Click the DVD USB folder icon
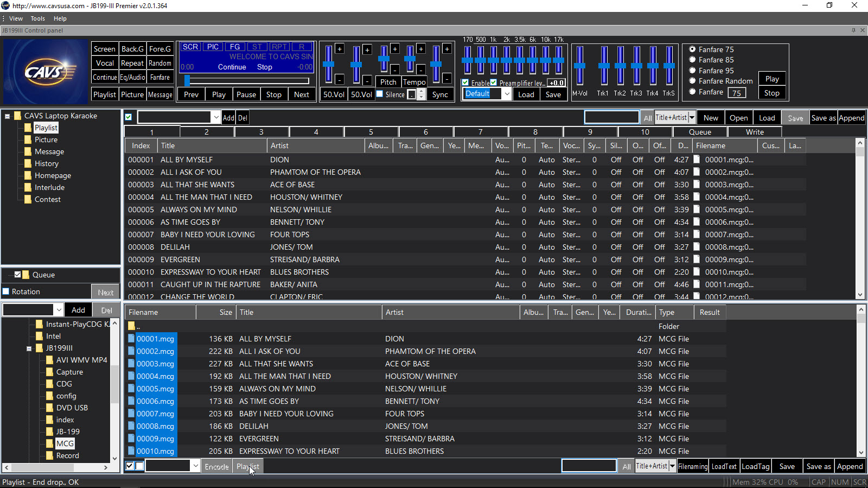The width and height of the screenshot is (868, 488). coord(50,408)
